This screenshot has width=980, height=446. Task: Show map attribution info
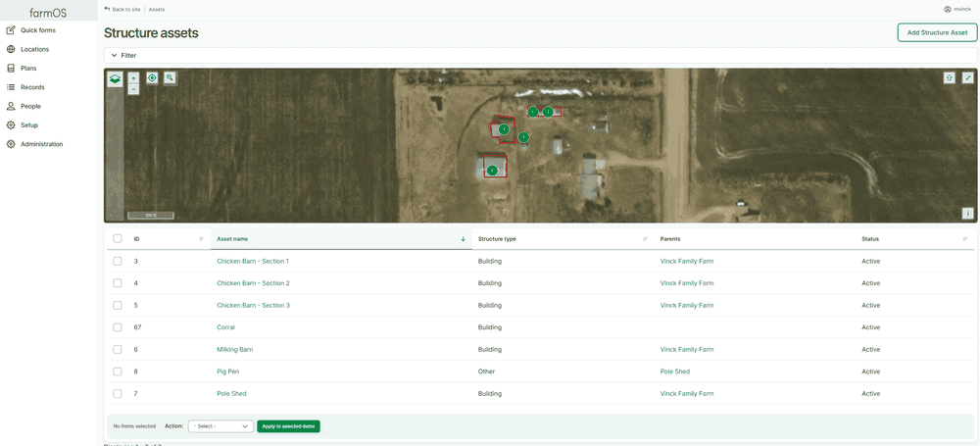(x=967, y=213)
